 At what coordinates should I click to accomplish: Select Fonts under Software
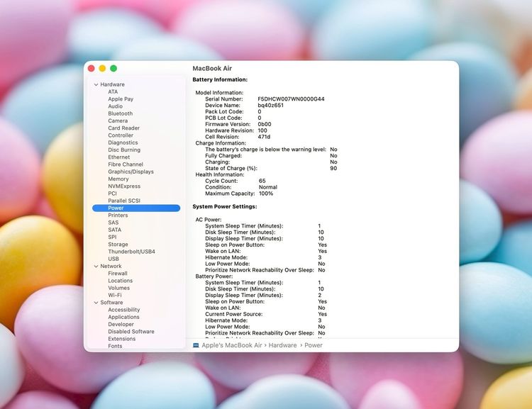pyautogui.click(x=115, y=346)
